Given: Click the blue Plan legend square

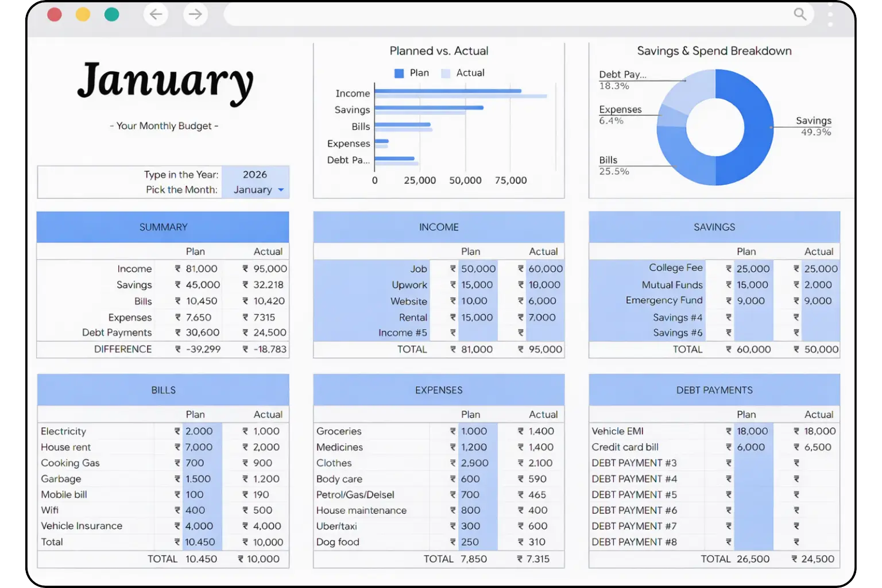Looking at the screenshot, I should tap(399, 73).
